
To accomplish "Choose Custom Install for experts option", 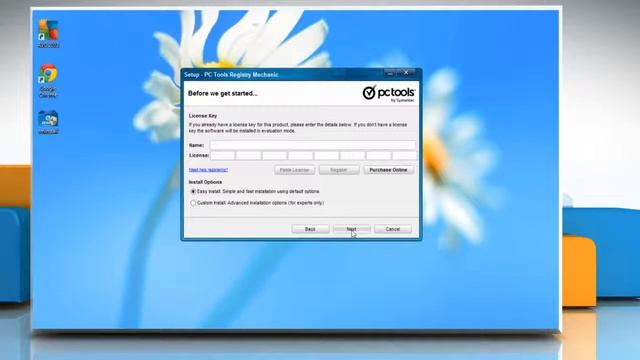I will click(193, 203).
